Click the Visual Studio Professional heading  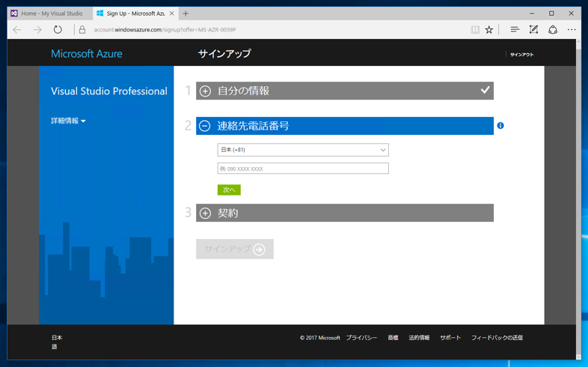tap(109, 91)
